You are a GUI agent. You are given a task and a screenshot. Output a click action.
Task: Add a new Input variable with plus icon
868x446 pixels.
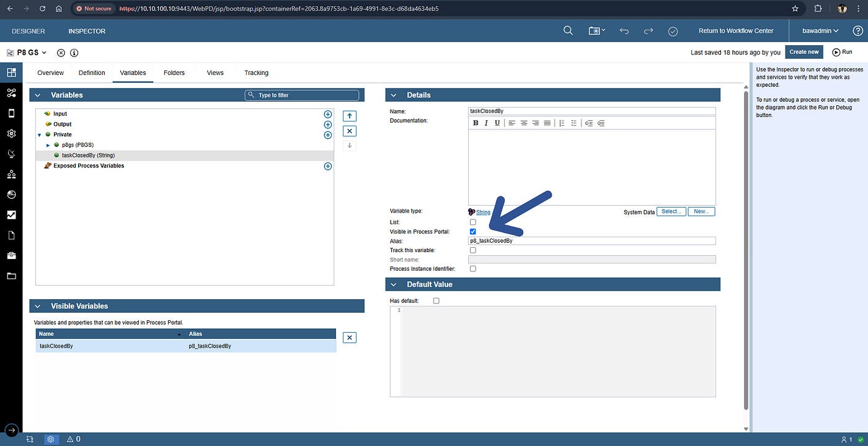pos(328,114)
